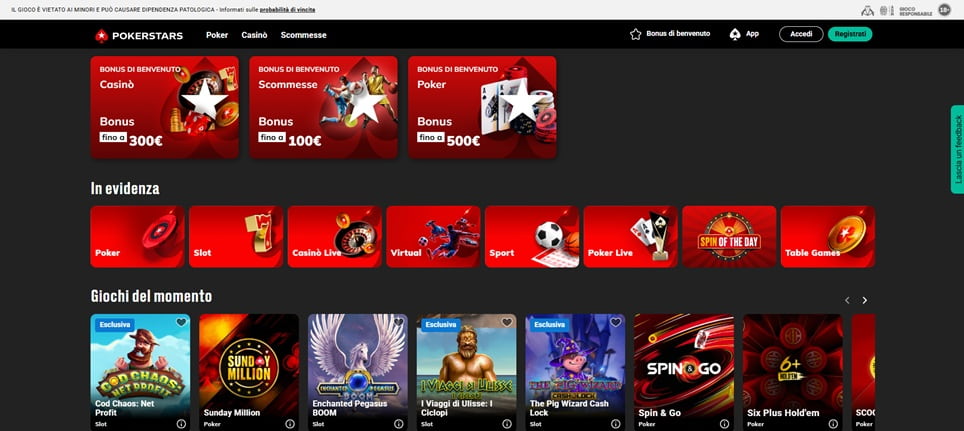Click the App spade icon
Image resolution: width=964 pixels, height=431 pixels.
click(x=735, y=34)
